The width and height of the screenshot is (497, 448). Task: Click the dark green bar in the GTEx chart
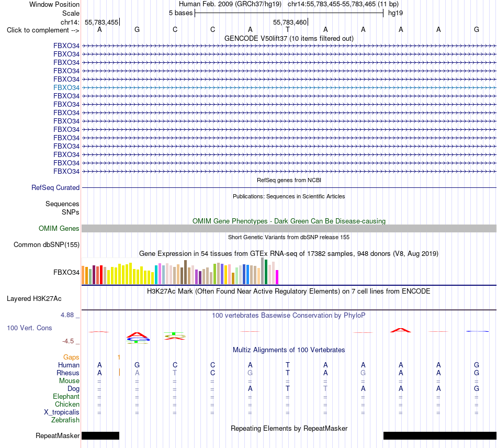coord(266,272)
